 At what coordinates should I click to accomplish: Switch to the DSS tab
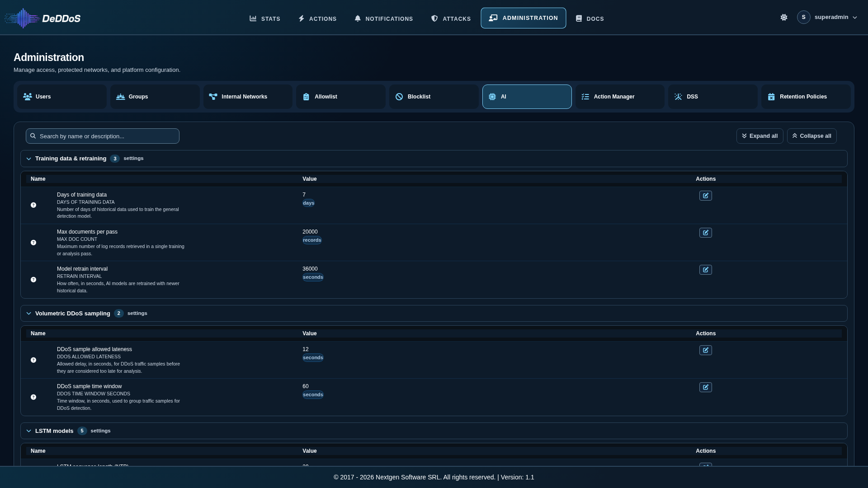point(713,97)
